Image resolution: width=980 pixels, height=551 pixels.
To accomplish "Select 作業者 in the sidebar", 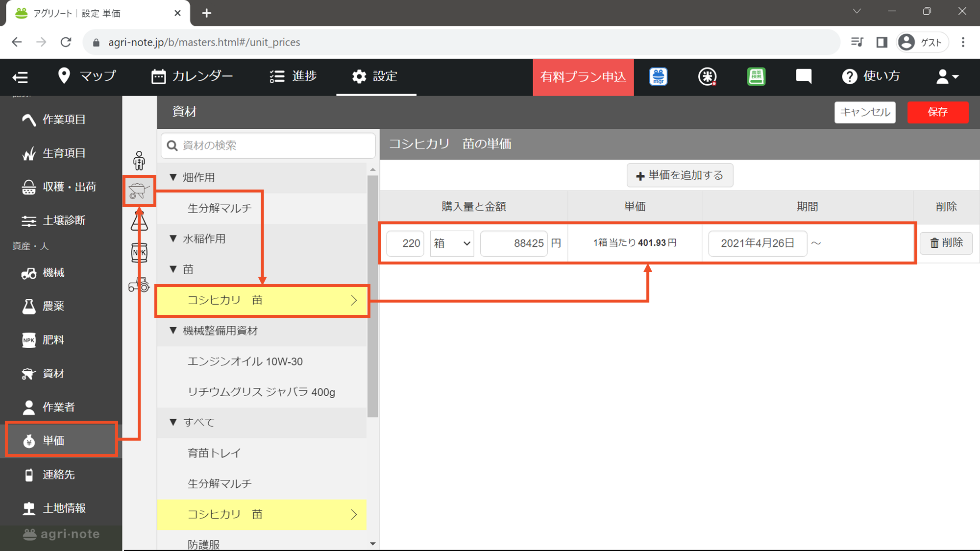I will tap(61, 407).
